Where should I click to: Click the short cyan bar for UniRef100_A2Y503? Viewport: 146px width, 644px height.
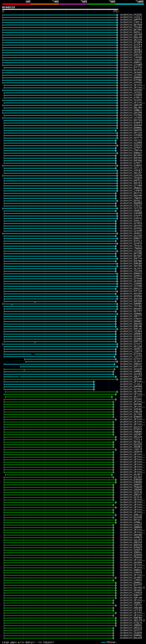coord(49,389)
